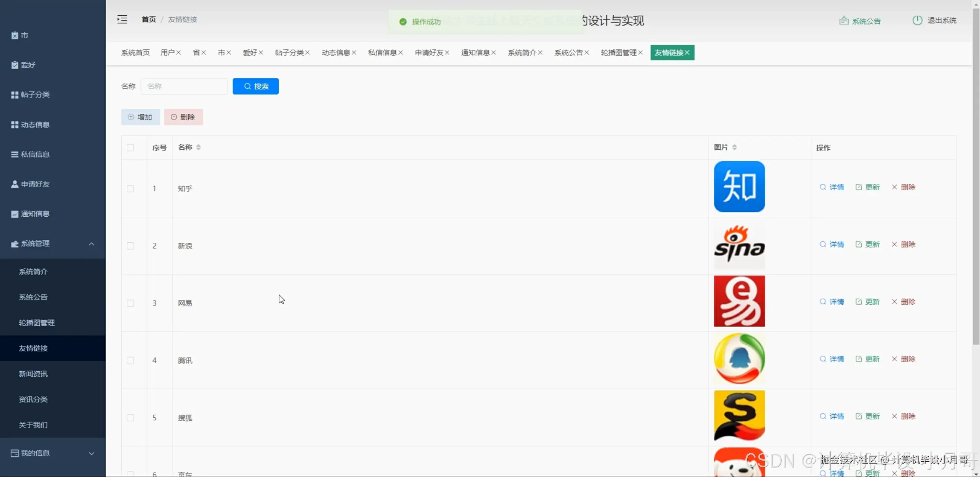
Task: Check the row checkbox for 新浪
Action: (130, 246)
